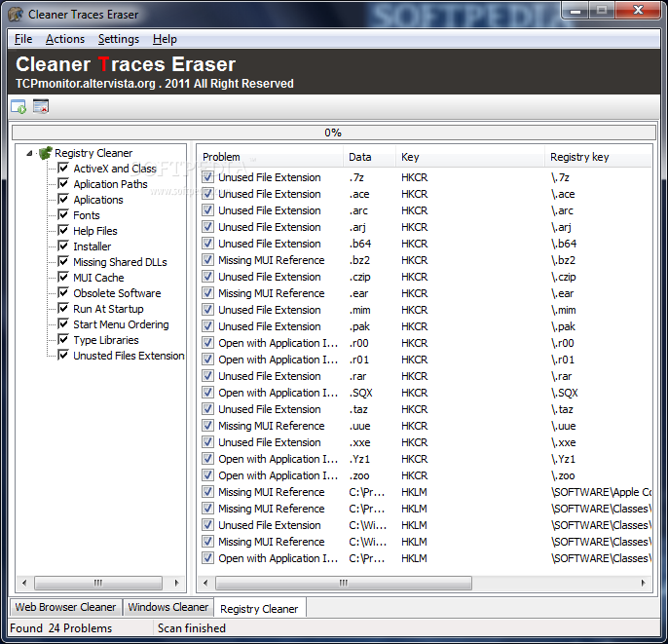Click the \SOFTWARE\Apple registry key cell

601,492
